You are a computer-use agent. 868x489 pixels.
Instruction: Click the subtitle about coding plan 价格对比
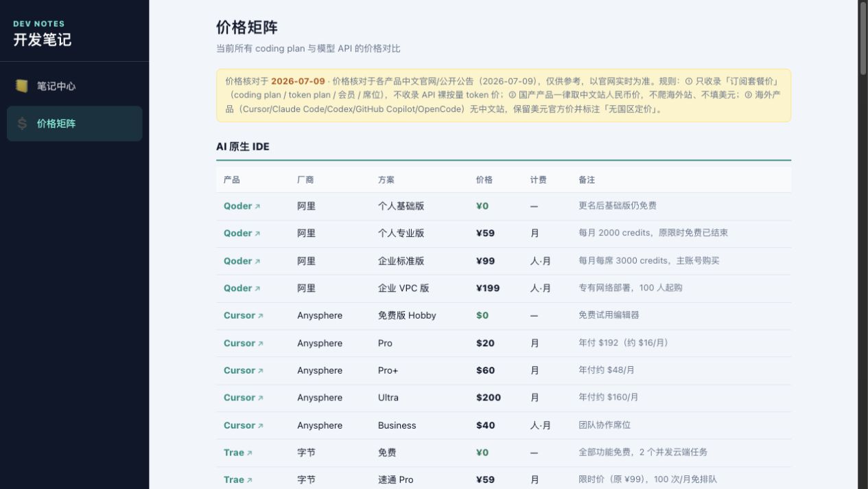pos(308,48)
